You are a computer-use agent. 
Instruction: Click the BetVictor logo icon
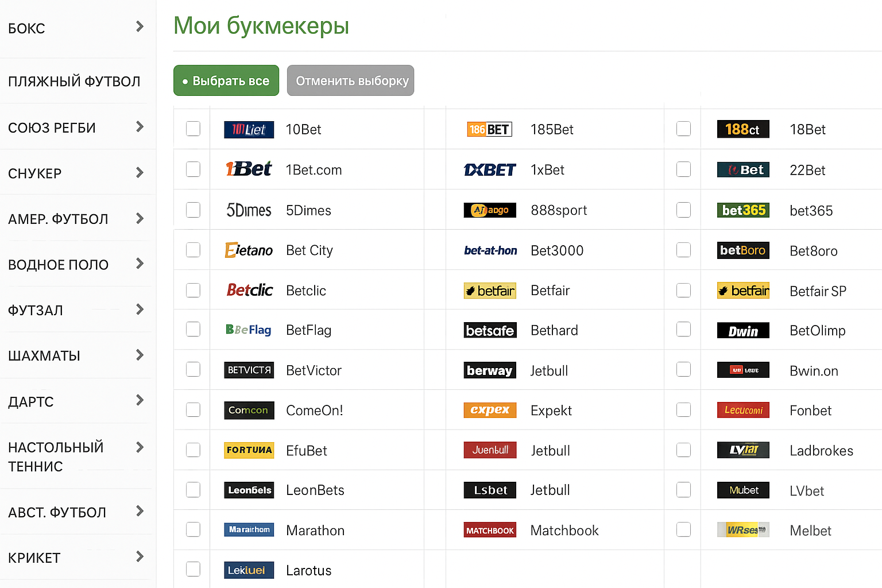[249, 370]
